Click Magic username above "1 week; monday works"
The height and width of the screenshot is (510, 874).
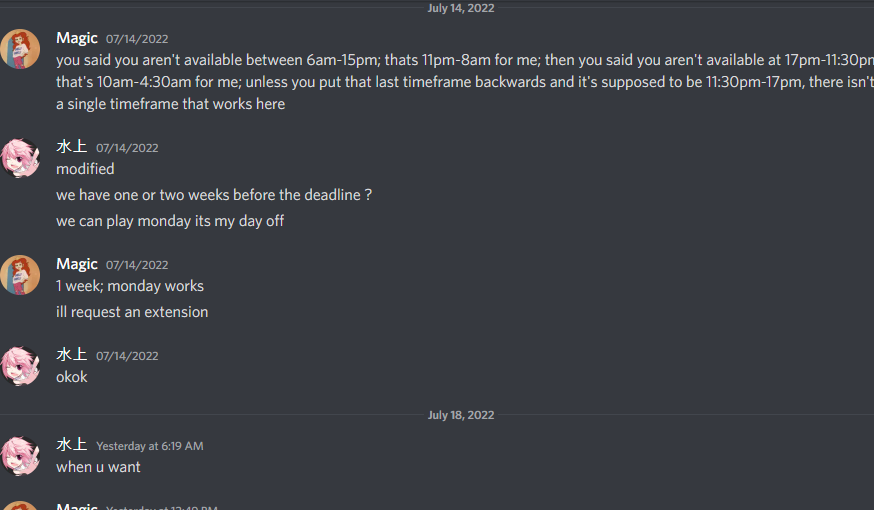pos(77,264)
